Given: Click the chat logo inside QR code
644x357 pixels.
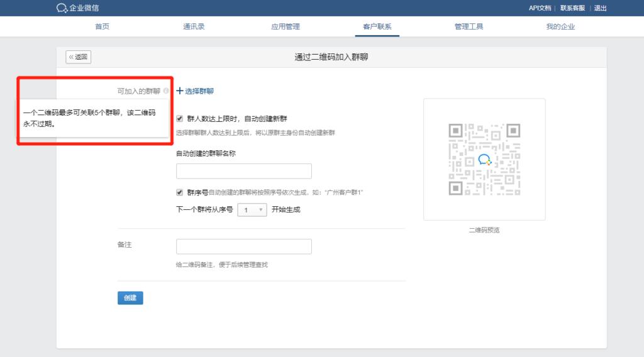Looking at the screenshot, I should tap(484, 160).
